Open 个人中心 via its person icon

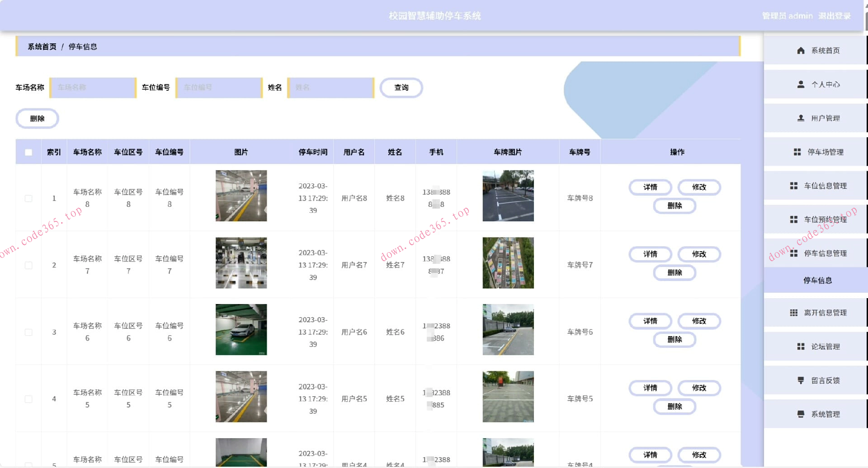[x=800, y=84]
